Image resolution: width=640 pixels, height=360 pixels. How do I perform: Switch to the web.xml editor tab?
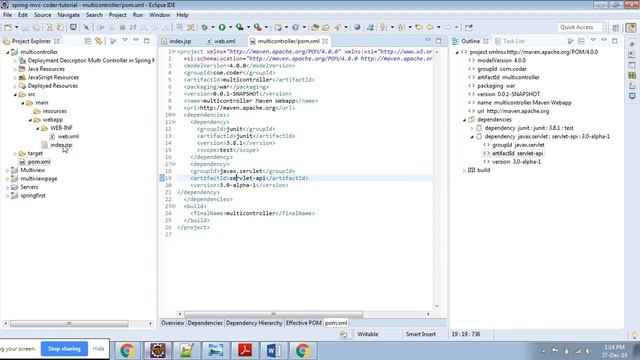[224, 41]
